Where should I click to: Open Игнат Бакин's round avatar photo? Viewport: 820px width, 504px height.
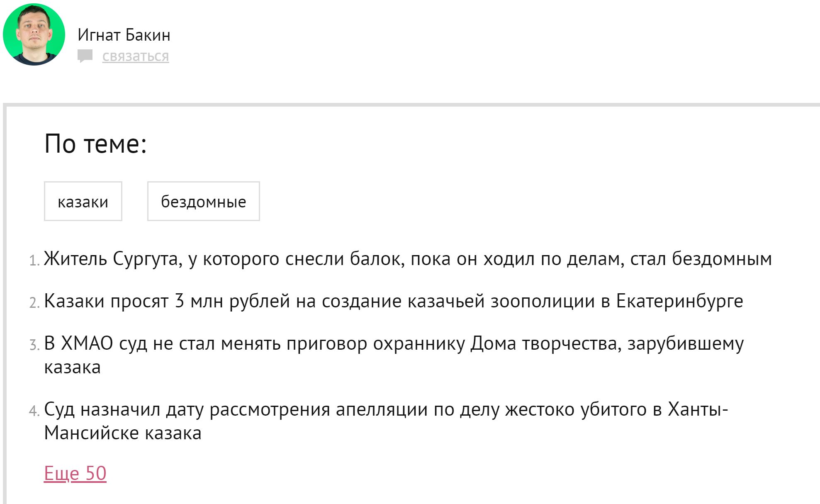34,34
